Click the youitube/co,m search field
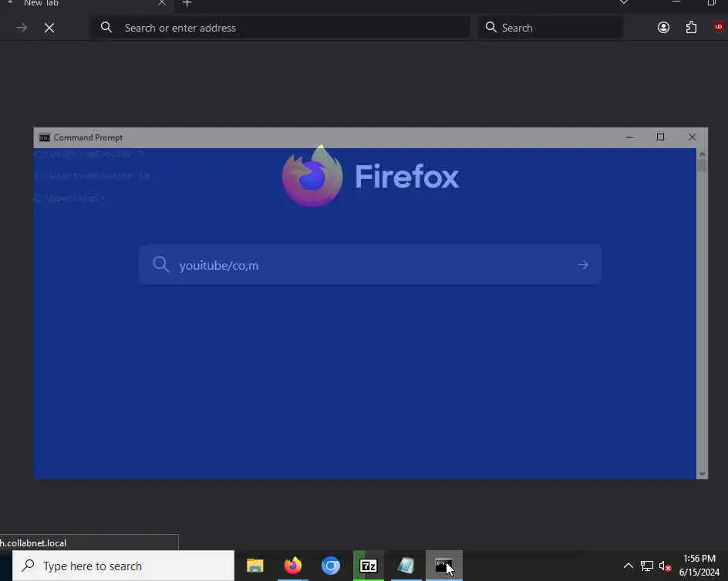Screen dimensions: 728x581 [370, 265]
